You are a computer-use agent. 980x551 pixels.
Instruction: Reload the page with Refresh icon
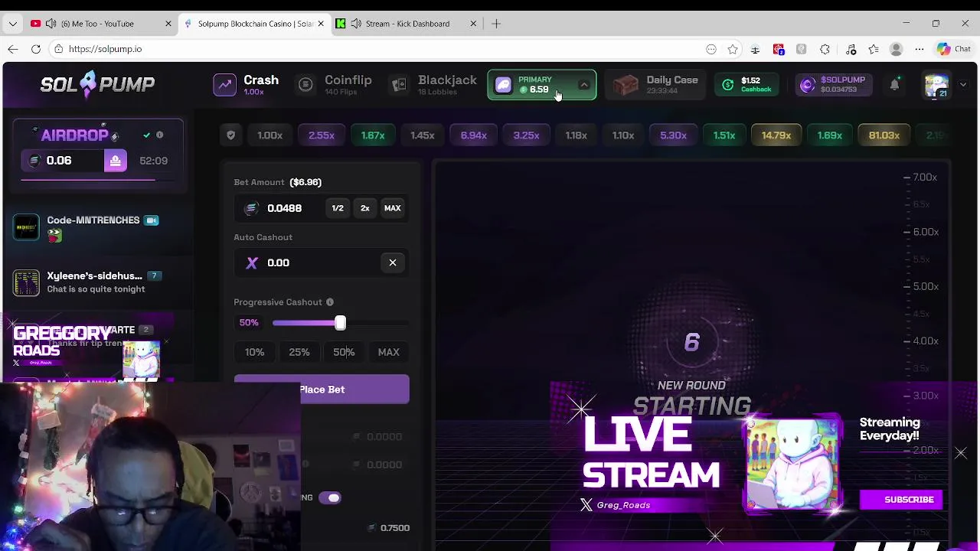(x=36, y=49)
